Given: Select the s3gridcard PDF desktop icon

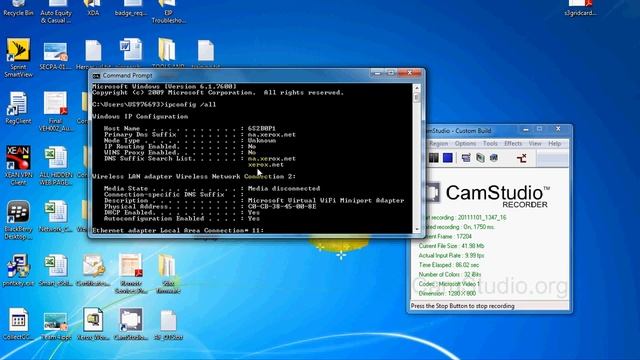Looking at the screenshot, I should (x=580, y=8).
